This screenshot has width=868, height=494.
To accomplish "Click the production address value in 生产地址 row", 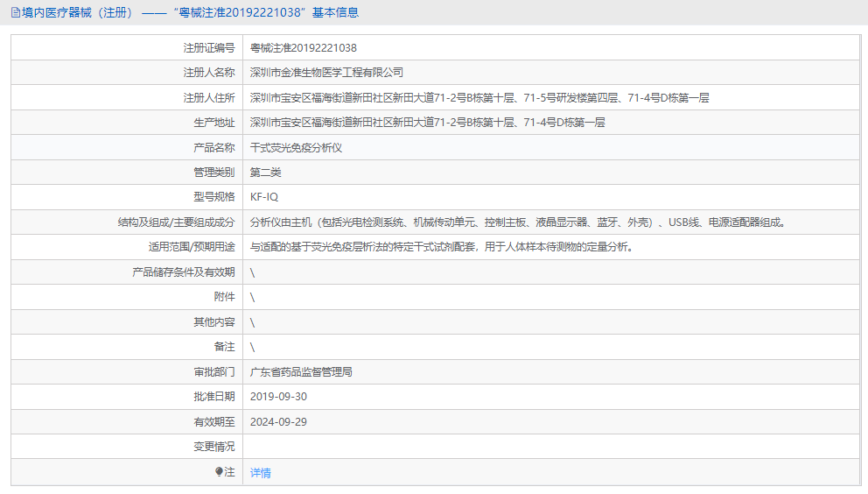I will pyautogui.click(x=427, y=123).
